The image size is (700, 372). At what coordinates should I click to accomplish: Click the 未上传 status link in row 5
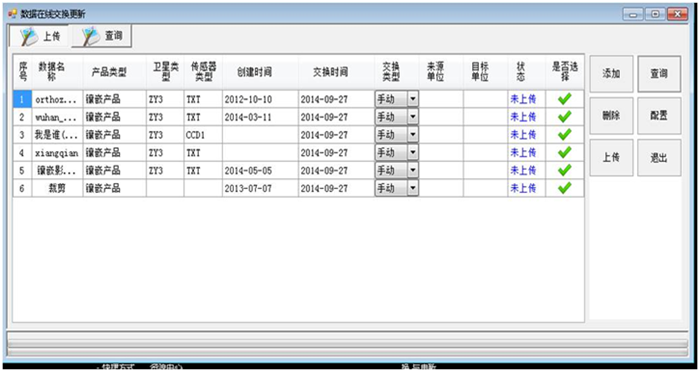tap(523, 171)
